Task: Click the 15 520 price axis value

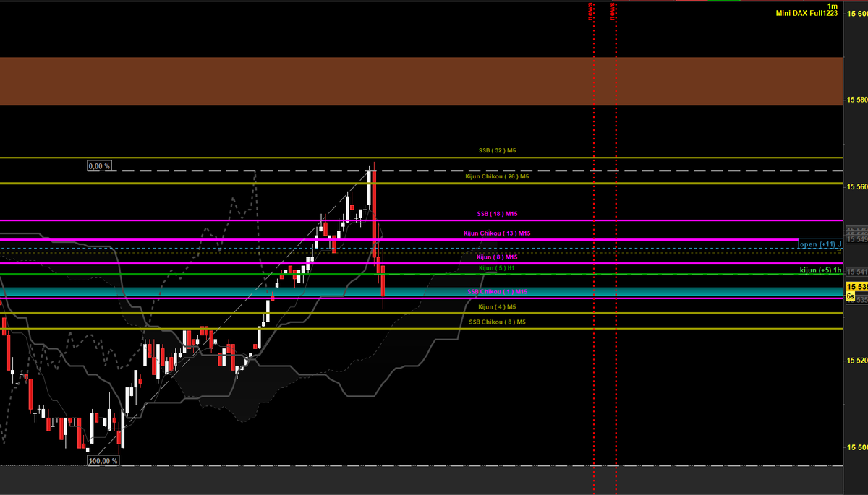Action: click(857, 360)
